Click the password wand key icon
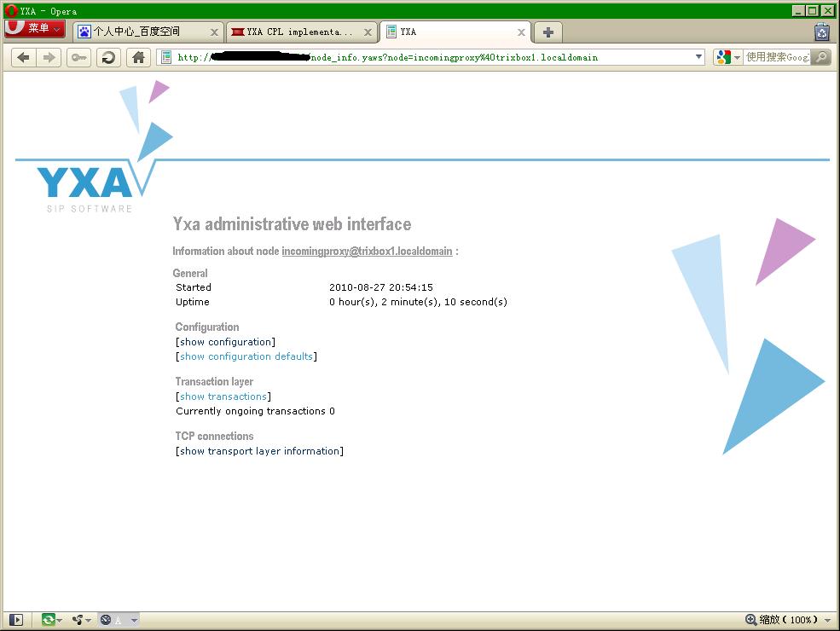The width and height of the screenshot is (840, 631). pos(78,57)
